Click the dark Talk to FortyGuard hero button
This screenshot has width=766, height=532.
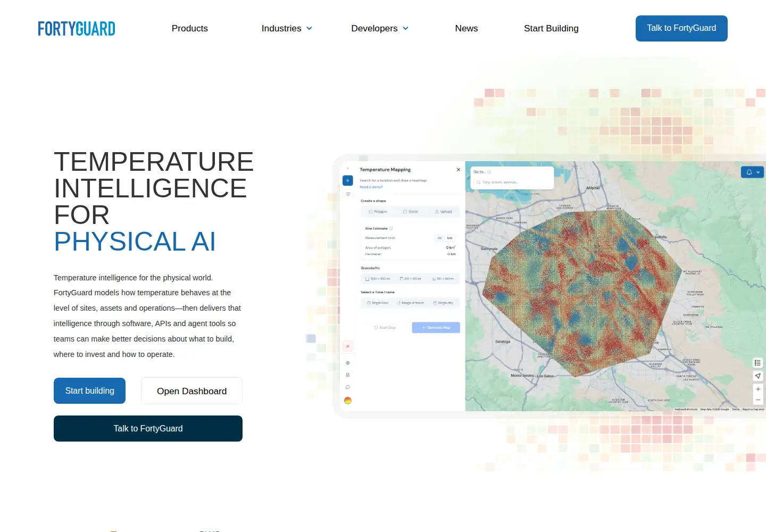pos(148,429)
